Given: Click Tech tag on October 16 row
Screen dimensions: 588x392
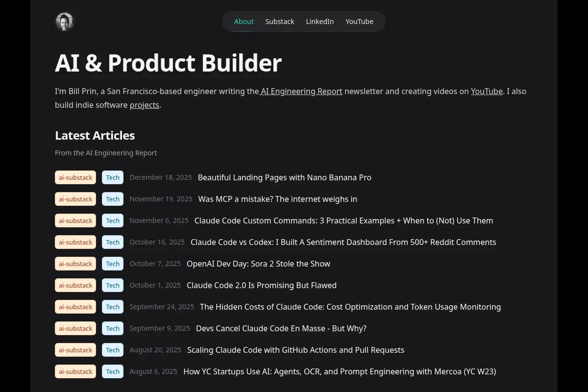Looking at the screenshot, I should (113, 242).
